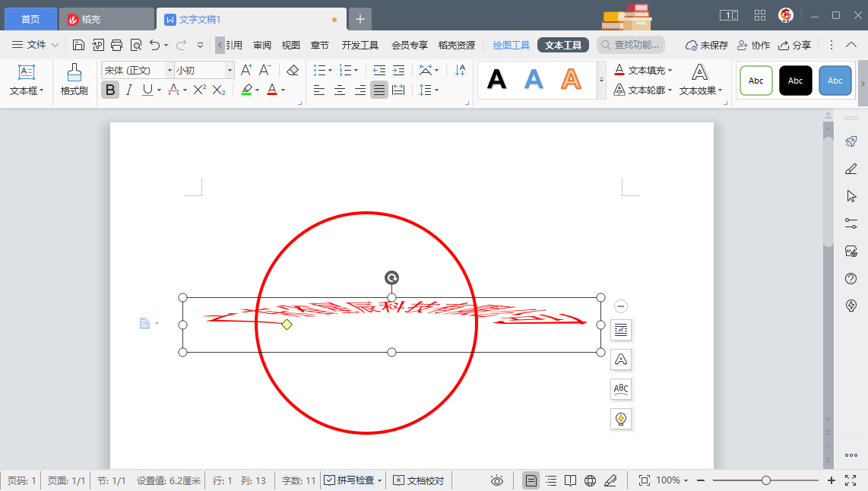Apply superscript formatting

[199, 90]
